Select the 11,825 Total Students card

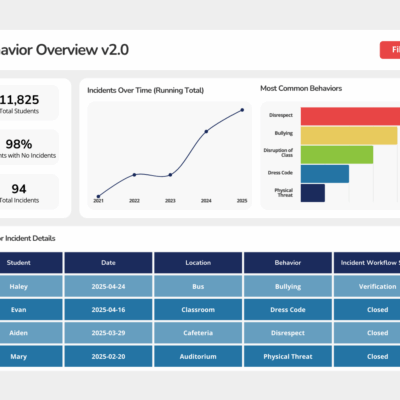click(29, 103)
